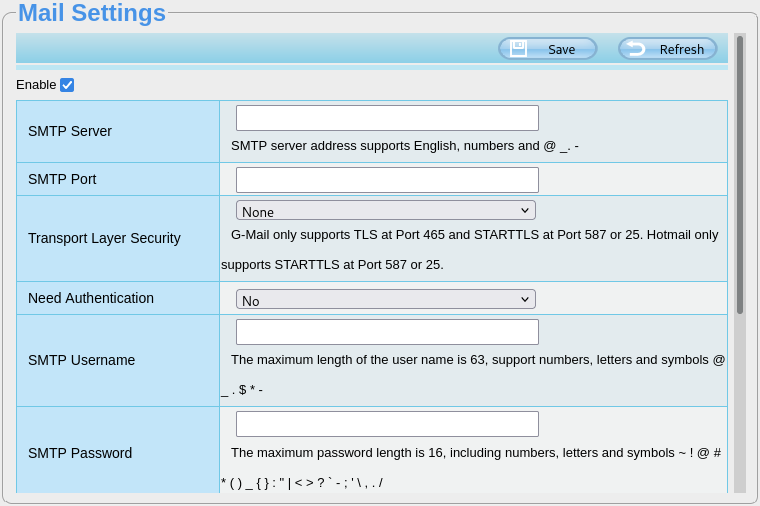Click the undo arrow icon on Refresh
The image size is (760, 506).
[635, 48]
